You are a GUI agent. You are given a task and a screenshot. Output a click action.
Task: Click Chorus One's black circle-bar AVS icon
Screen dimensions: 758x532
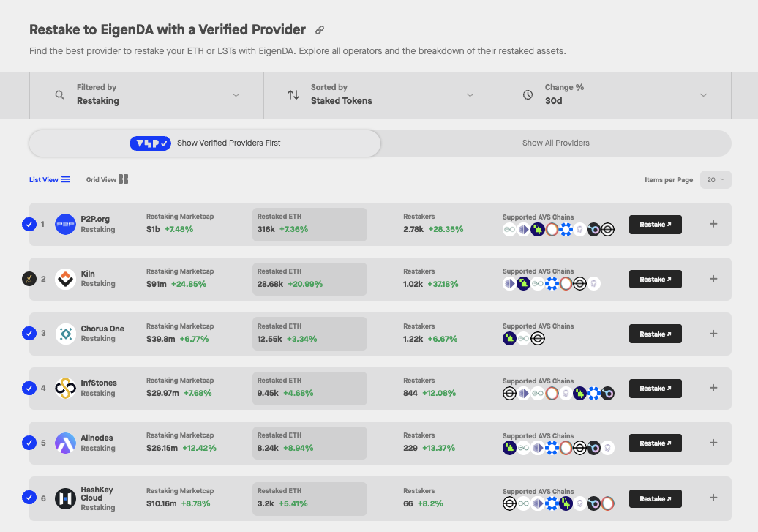[x=538, y=339]
